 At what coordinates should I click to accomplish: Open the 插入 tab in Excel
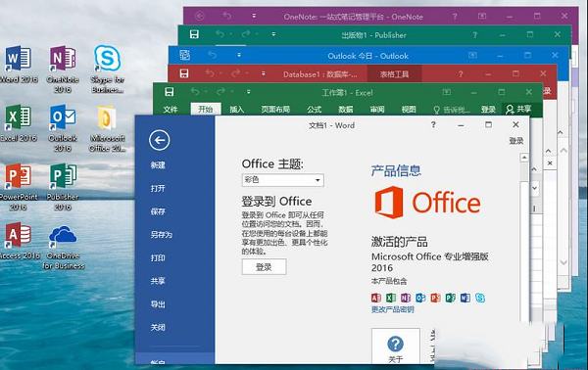pos(236,110)
